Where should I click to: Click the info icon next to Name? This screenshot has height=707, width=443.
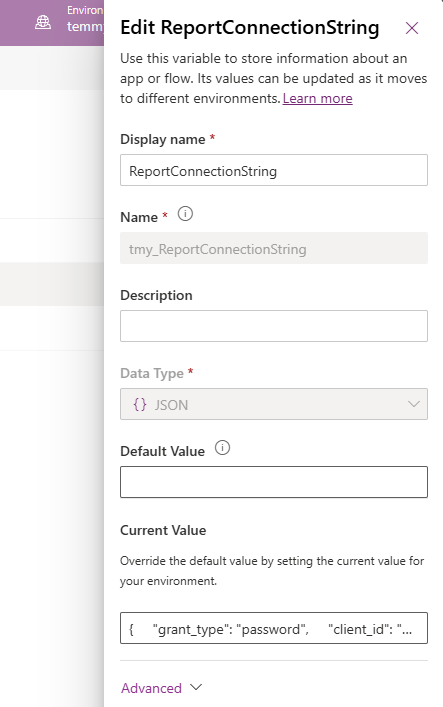pos(185,214)
